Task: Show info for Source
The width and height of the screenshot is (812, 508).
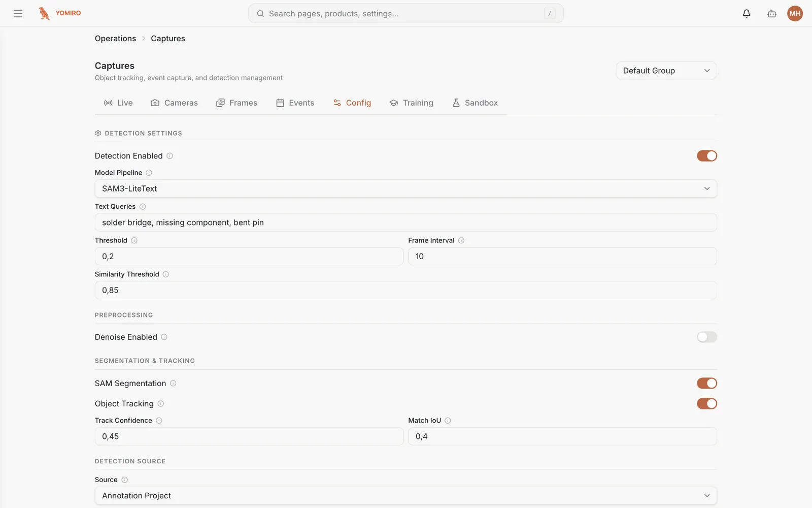Action: coord(124,480)
